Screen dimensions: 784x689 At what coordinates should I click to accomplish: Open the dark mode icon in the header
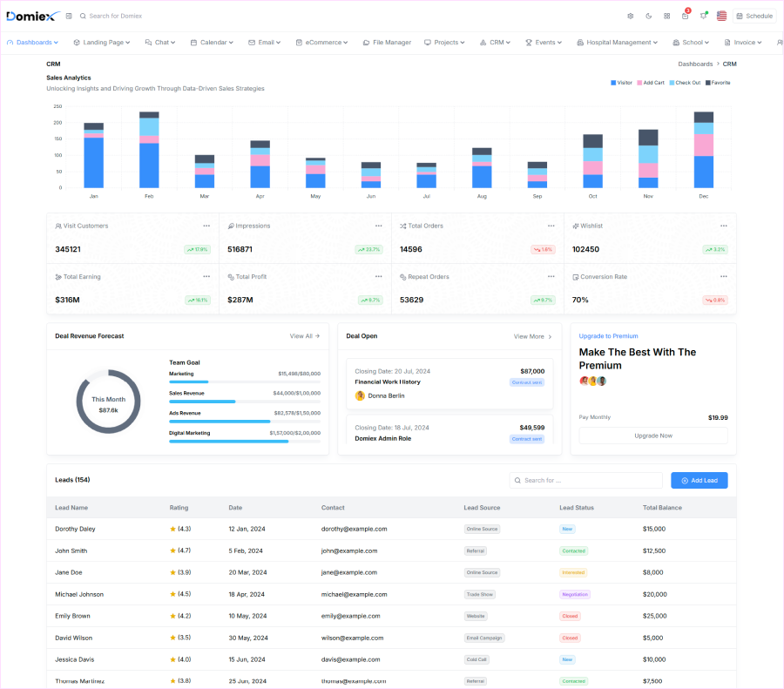point(648,16)
